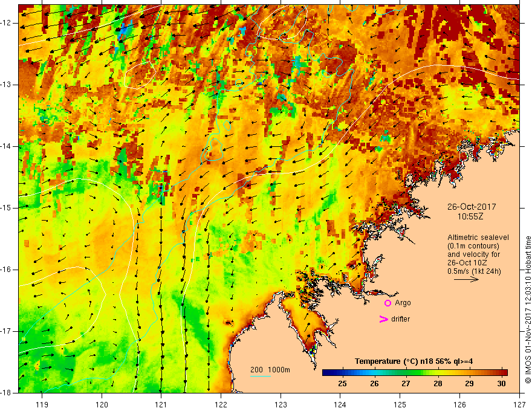Click the longitude axis label "122"
Image resolution: width=532 pixels, height=411 pixels.
221,404
